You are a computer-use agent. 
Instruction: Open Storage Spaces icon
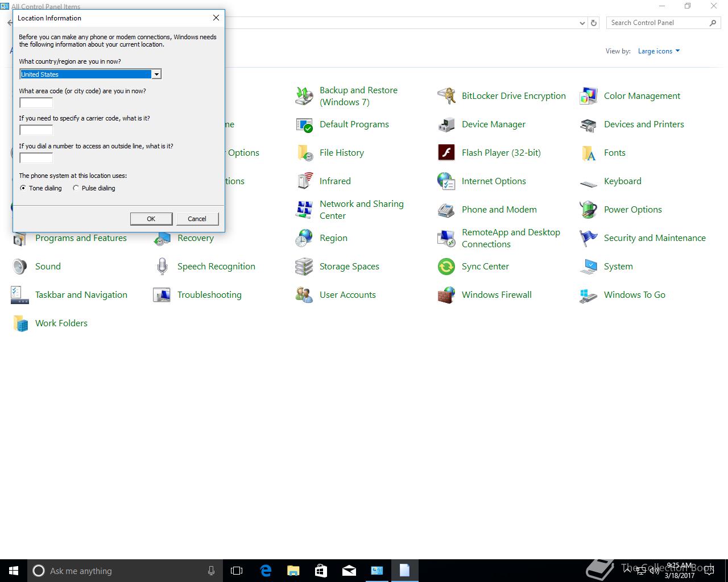click(304, 267)
